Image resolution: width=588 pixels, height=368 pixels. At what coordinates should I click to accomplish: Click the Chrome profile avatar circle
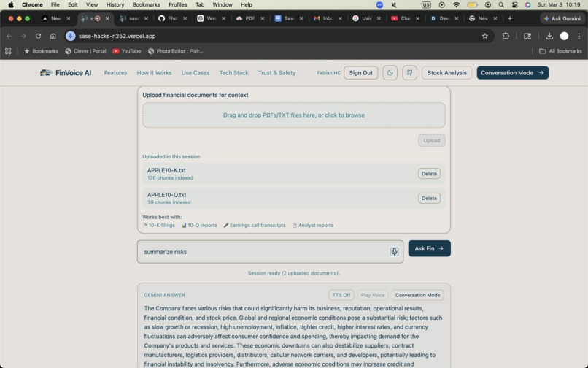(564, 36)
